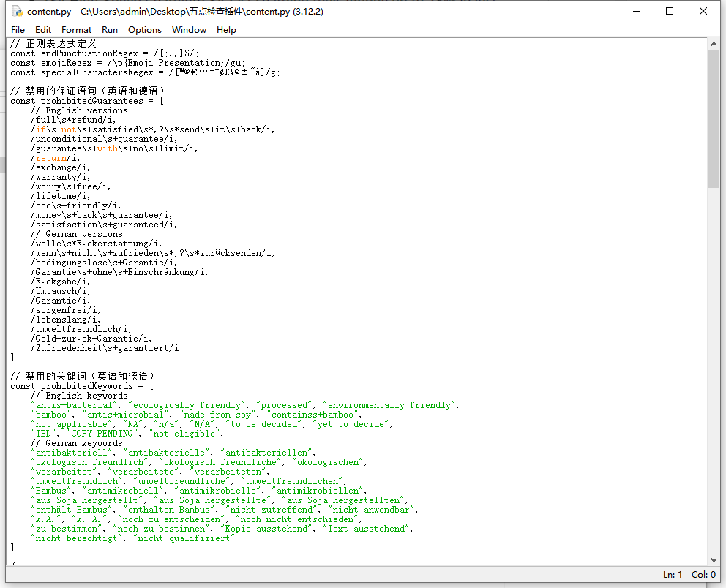Minimize the content.py editor window
Viewport: 726px width, 588px height.
(636, 12)
